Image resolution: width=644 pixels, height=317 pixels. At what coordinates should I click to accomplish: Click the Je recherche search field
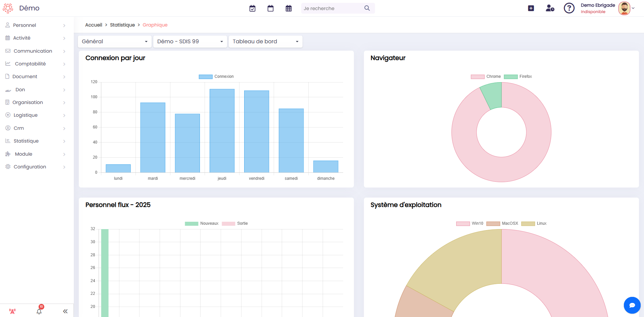(x=332, y=8)
